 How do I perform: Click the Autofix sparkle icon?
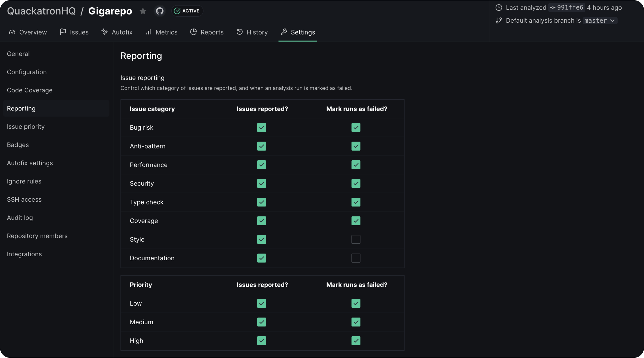coord(105,32)
